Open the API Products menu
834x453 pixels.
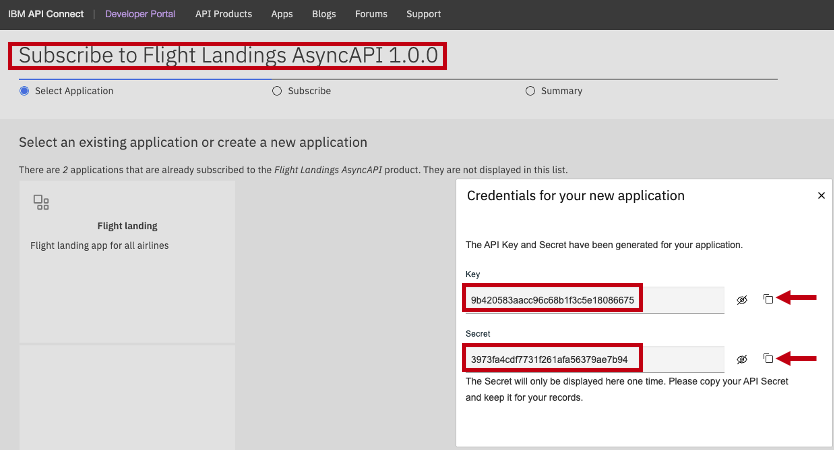(223, 14)
